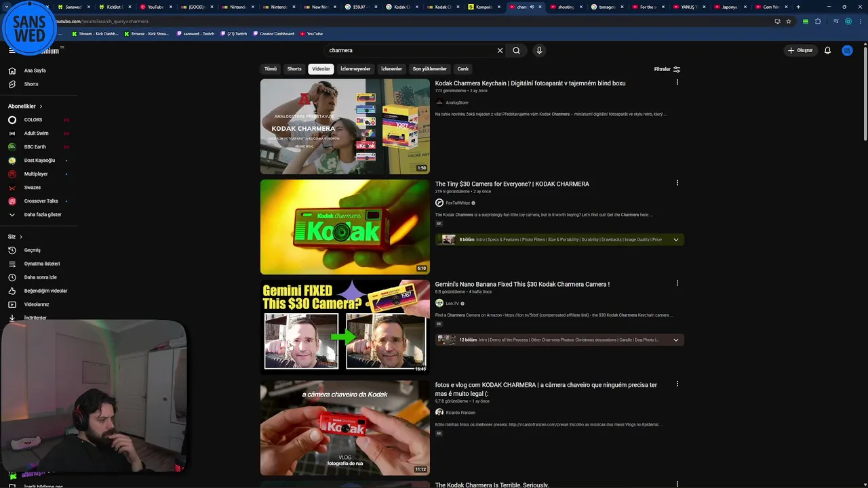Select the Videolar chip

pyautogui.click(x=321, y=69)
